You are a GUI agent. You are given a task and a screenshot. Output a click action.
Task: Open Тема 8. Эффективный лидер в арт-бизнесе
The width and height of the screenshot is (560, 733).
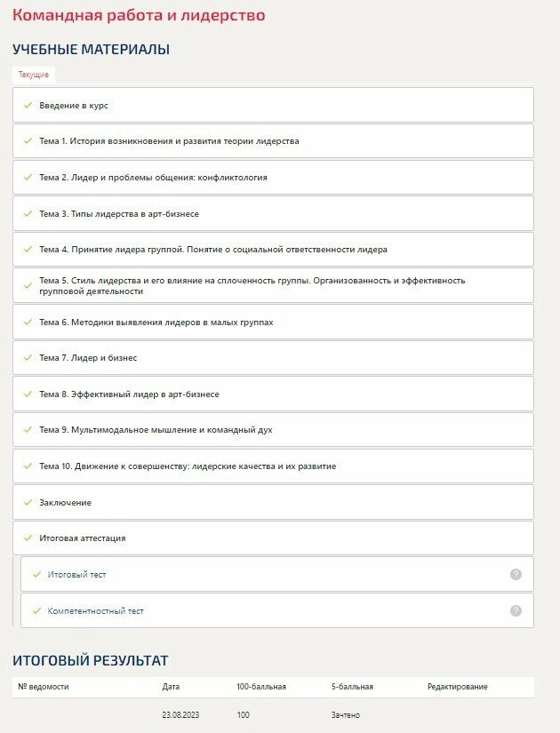point(129,394)
